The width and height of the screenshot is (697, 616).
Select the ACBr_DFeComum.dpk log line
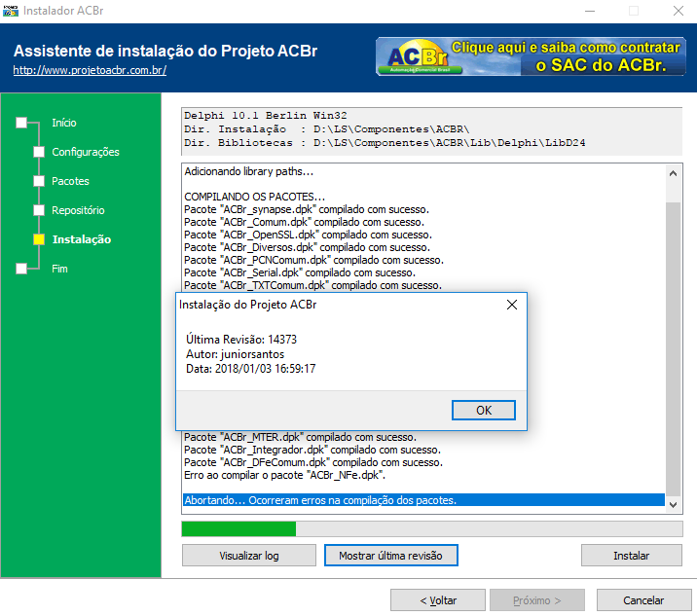click(x=313, y=462)
